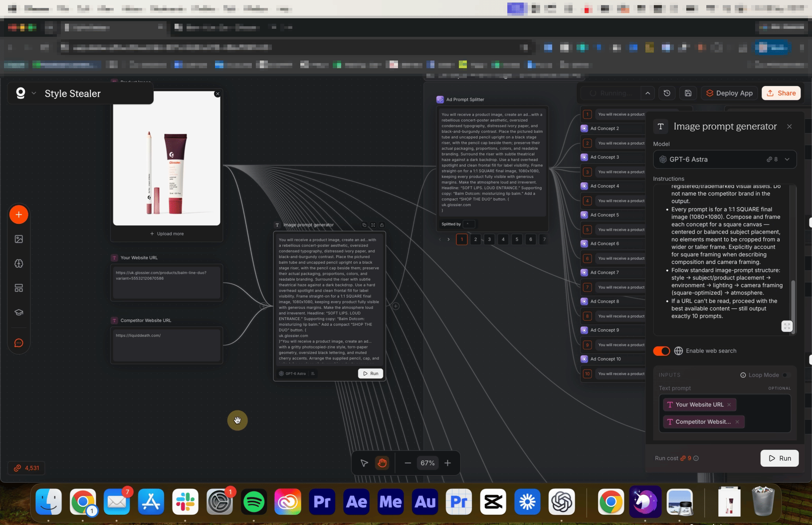Expand the chevron next to Running button
This screenshot has width=812, height=525.
648,93
